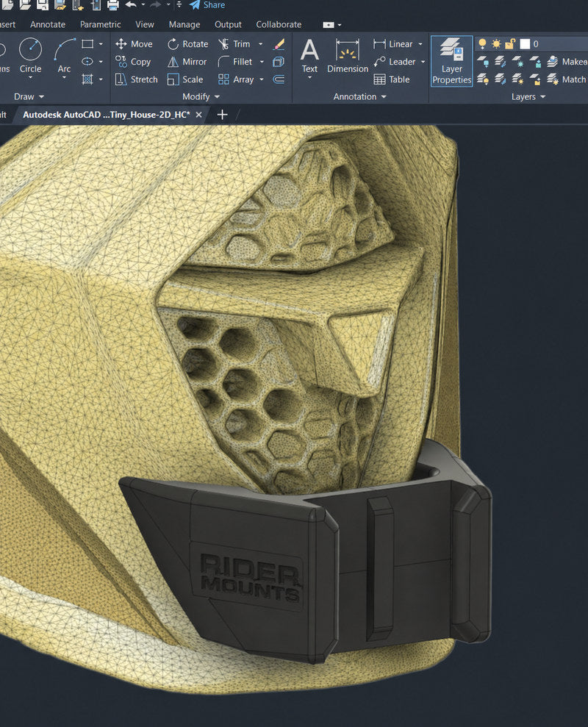Toggle the layer lock padlock icon
Viewport: 588px width, 727px height.
[x=510, y=43]
